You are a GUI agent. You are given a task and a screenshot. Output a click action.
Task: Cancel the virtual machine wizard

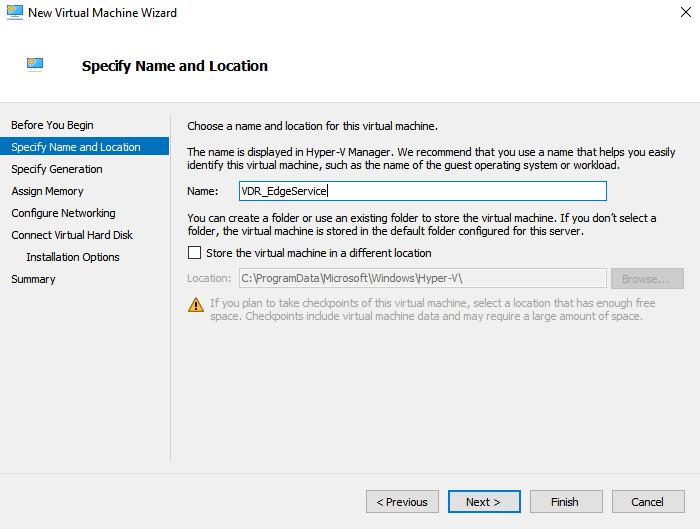tap(648, 502)
